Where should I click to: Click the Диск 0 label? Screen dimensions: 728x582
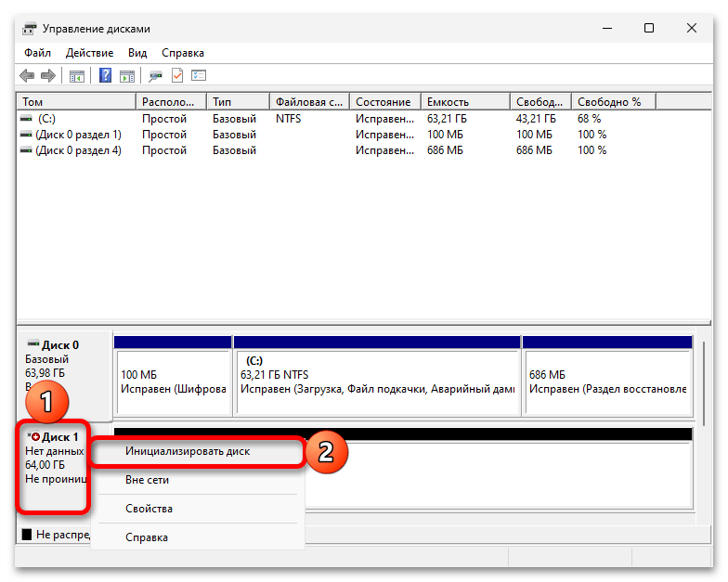(x=60, y=345)
